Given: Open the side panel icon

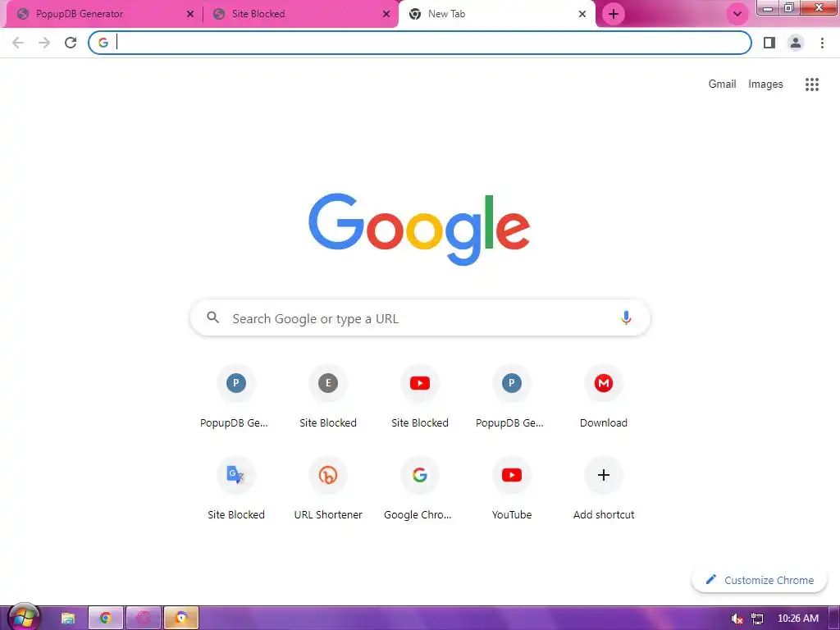Looking at the screenshot, I should 769,43.
